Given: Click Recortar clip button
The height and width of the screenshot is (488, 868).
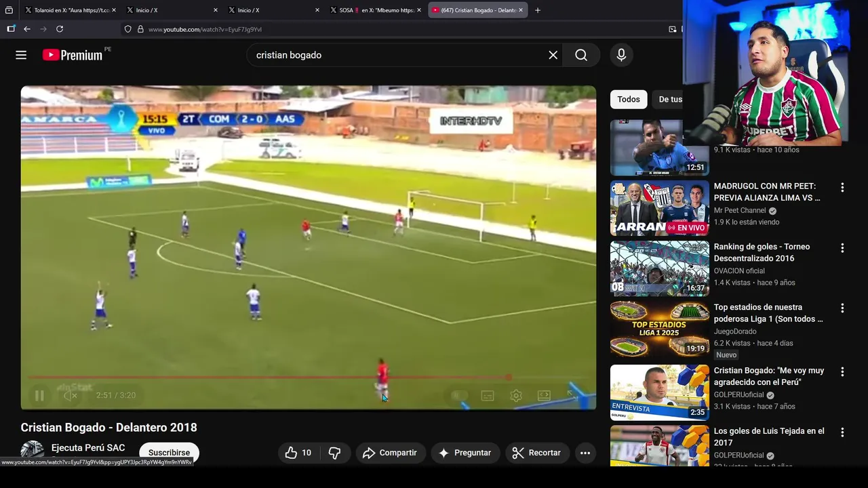Looking at the screenshot, I should tap(536, 453).
